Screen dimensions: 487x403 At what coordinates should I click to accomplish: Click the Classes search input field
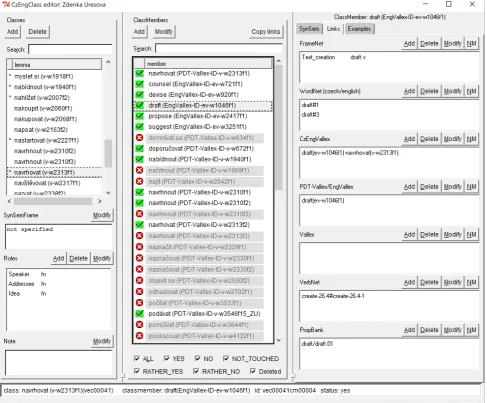click(70, 49)
